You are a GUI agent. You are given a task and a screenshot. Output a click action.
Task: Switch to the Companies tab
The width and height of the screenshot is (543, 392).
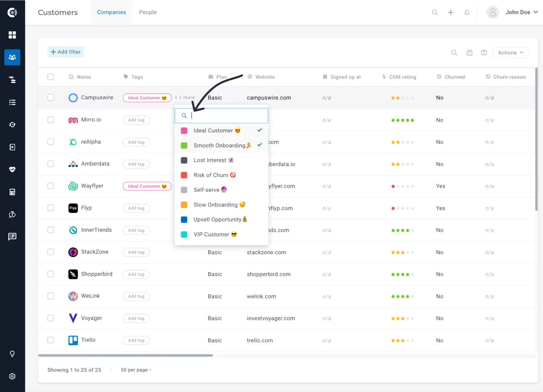[111, 12]
